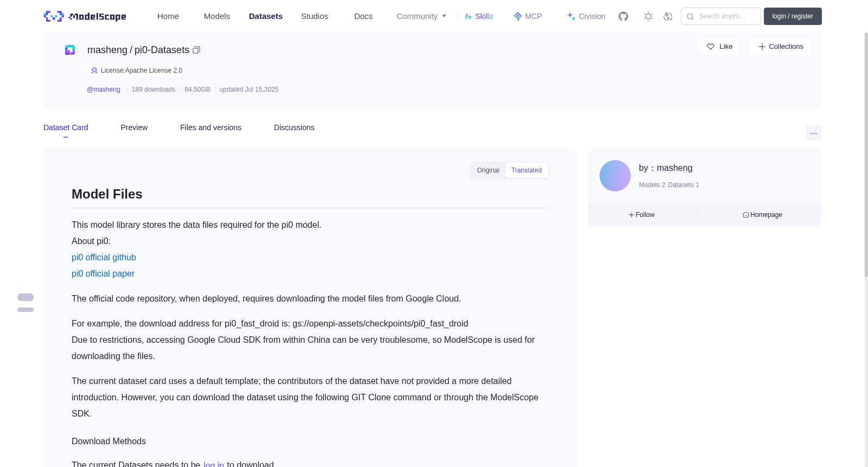Open Docs in the top navigation
The image size is (868, 467).
(x=363, y=16)
